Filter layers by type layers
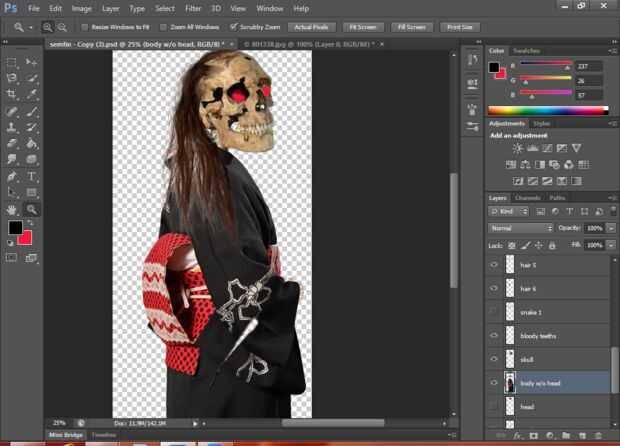 click(x=569, y=212)
